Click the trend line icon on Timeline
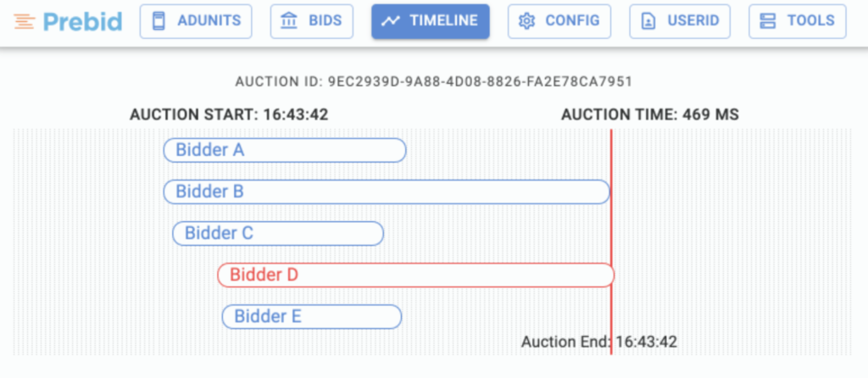 click(x=391, y=21)
